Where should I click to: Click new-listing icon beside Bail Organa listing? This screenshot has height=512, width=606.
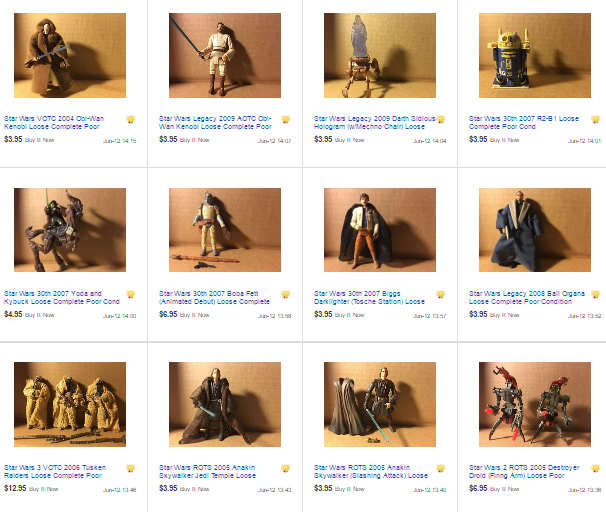[596, 294]
